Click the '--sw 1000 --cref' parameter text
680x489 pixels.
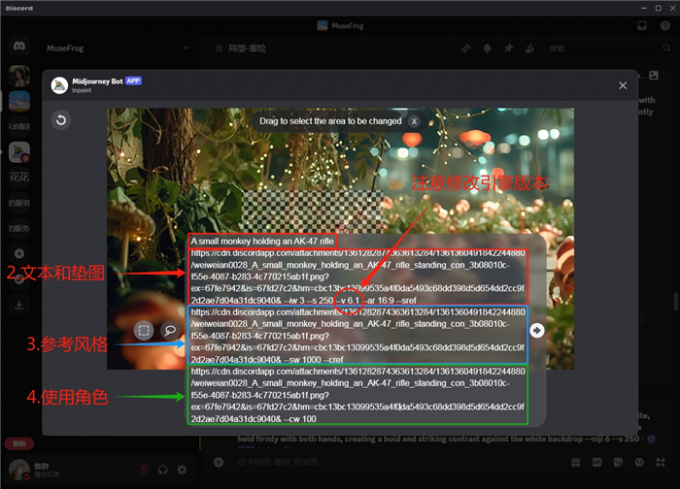coord(314,359)
